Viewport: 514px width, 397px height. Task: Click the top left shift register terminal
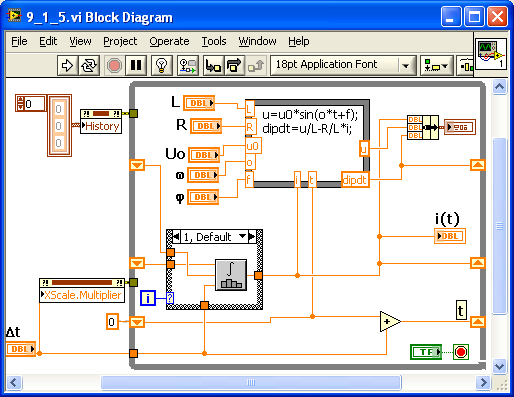[x=137, y=165]
